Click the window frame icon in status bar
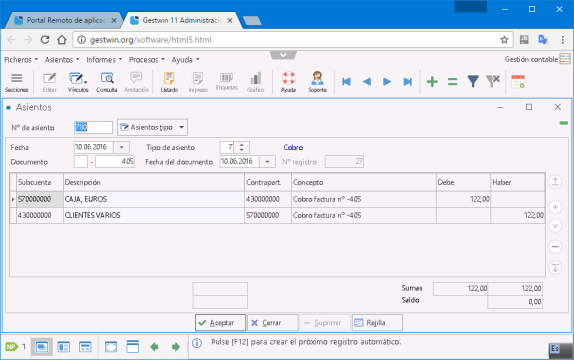 tap(133, 346)
